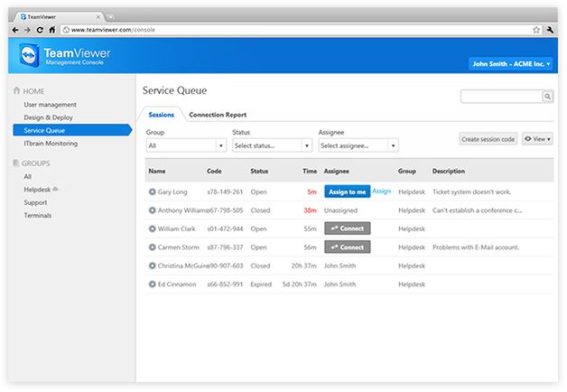Open the Select status dropdown
Viewport: 567px width, 392px height.
(273, 145)
